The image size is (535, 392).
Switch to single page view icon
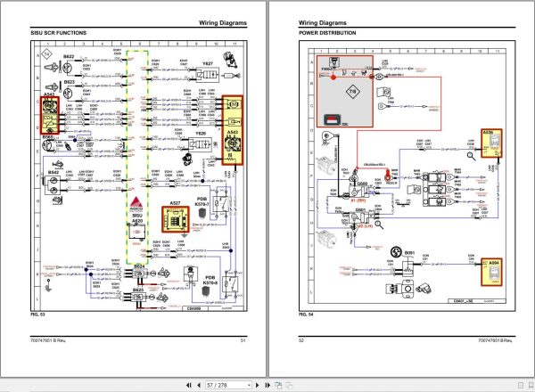[521, 386]
